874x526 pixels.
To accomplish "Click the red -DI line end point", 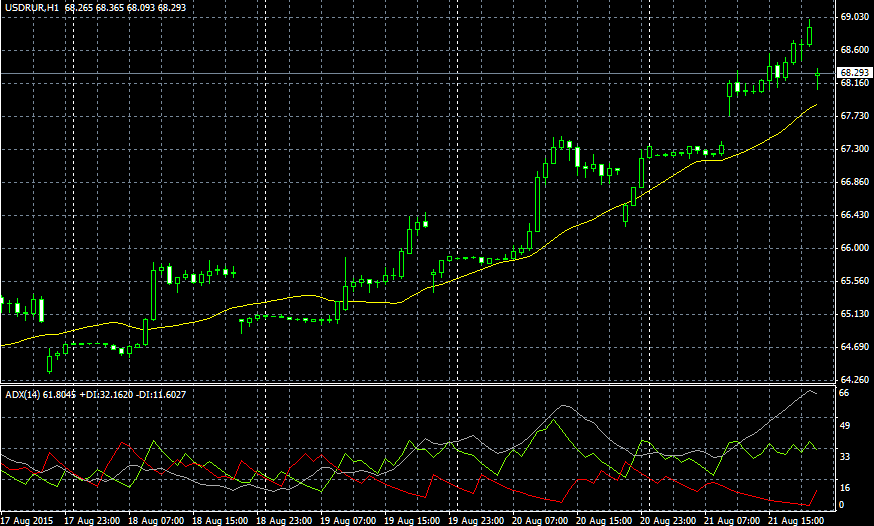I will coord(817,491).
